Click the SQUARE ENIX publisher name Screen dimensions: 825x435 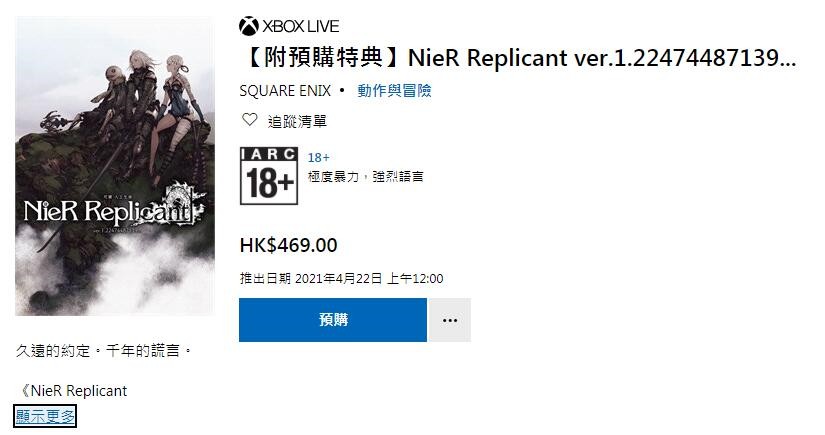point(285,91)
